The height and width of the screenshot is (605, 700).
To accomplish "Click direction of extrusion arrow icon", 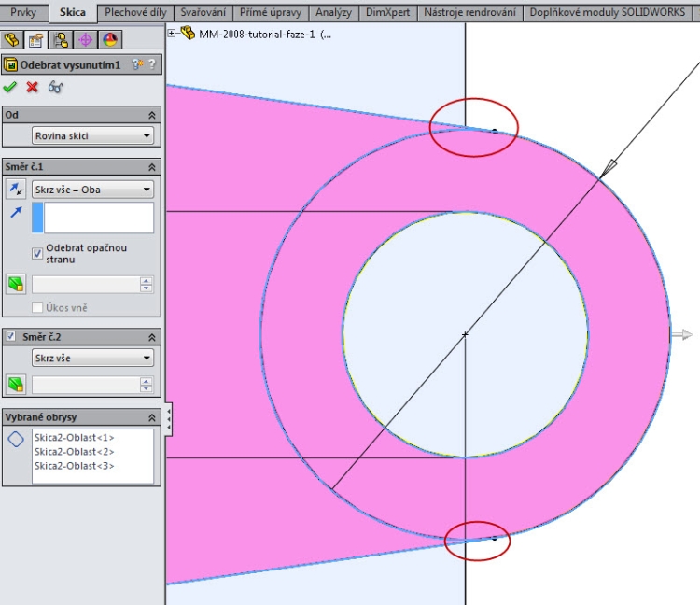I will [16, 212].
